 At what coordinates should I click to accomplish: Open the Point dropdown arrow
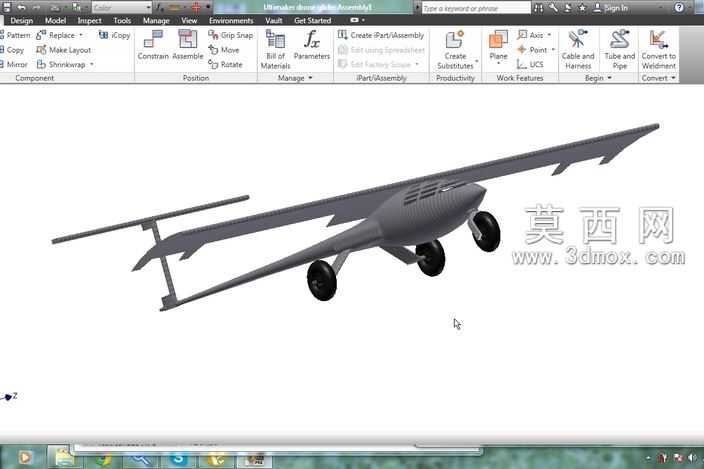(553, 50)
